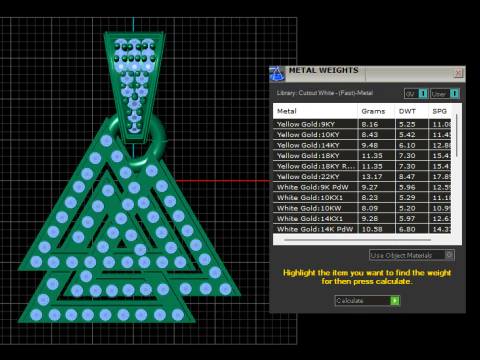Click the 8.47 DWT value

tap(407, 177)
